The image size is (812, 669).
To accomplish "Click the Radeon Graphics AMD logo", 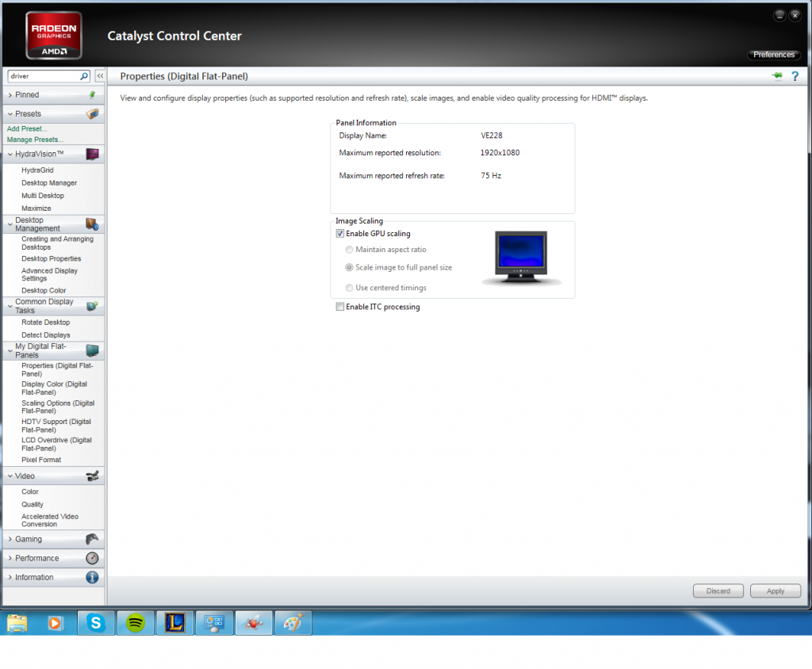I will coord(54,36).
